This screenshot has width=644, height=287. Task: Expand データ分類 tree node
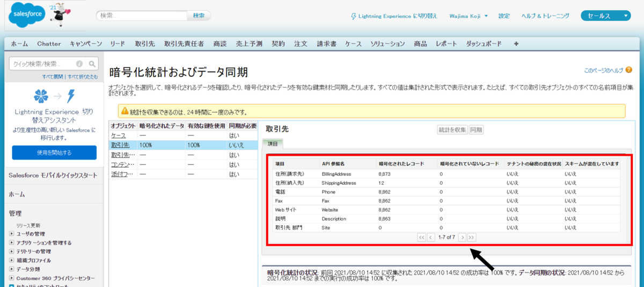[12, 269]
